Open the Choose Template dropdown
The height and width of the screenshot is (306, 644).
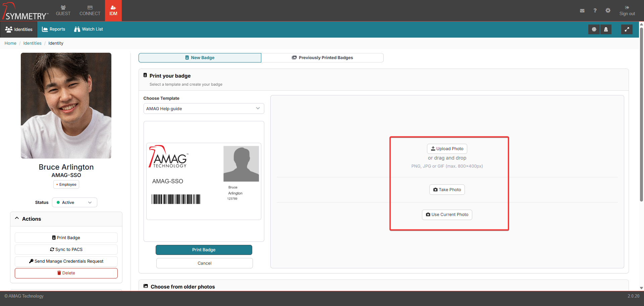click(204, 108)
